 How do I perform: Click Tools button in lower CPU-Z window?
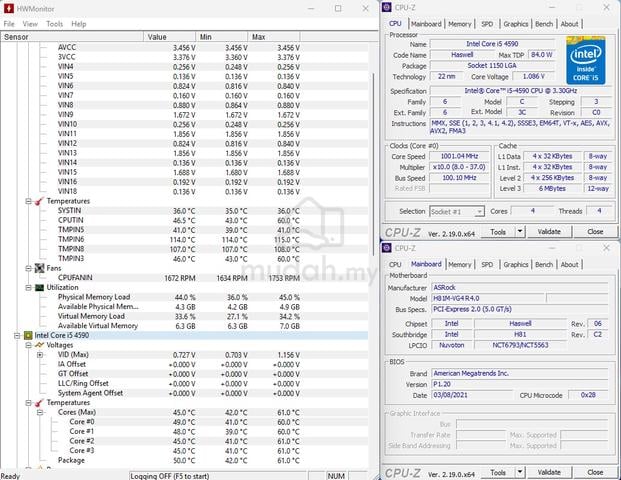pos(498,472)
